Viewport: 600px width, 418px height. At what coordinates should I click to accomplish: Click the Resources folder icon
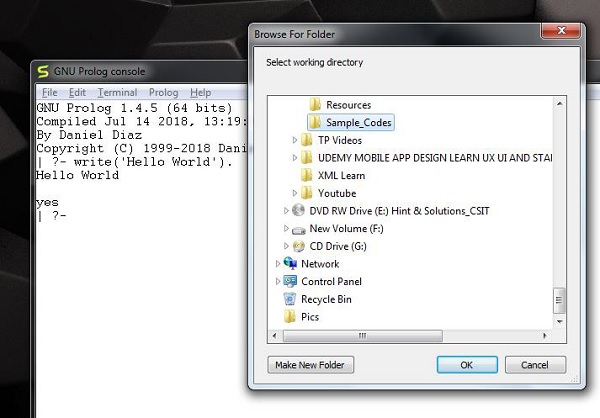(x=315, y=104)
